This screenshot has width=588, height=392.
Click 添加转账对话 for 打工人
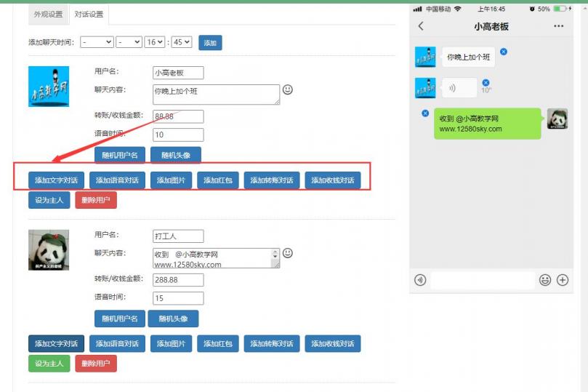point(272,343)
